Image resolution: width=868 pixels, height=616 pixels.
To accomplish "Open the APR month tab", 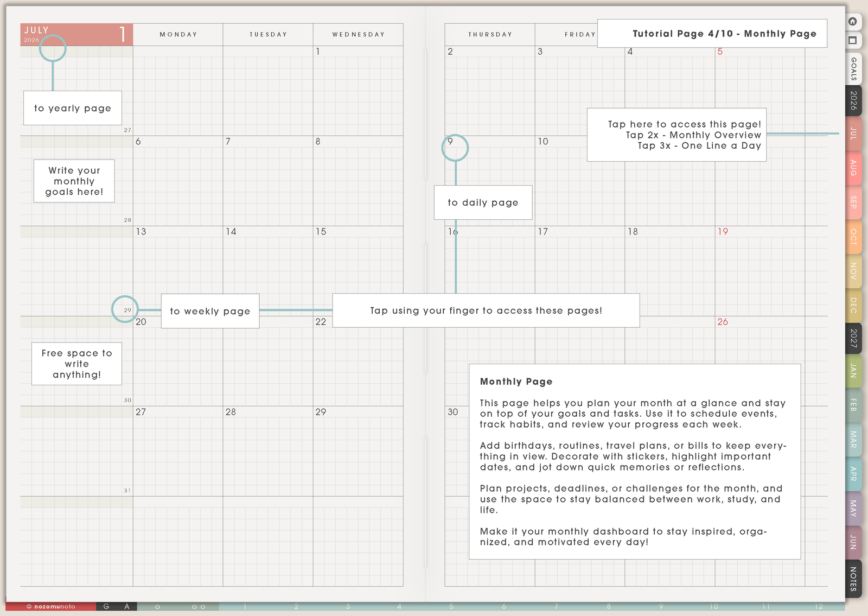I will click(853, 474).
